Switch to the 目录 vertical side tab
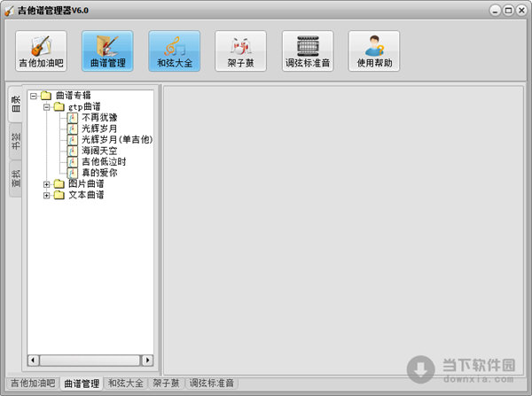 point(16,104)
